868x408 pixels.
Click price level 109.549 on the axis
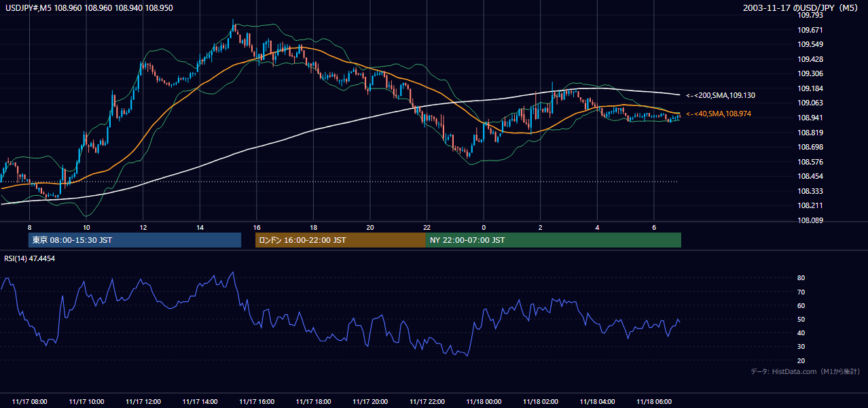coord(810,44)
